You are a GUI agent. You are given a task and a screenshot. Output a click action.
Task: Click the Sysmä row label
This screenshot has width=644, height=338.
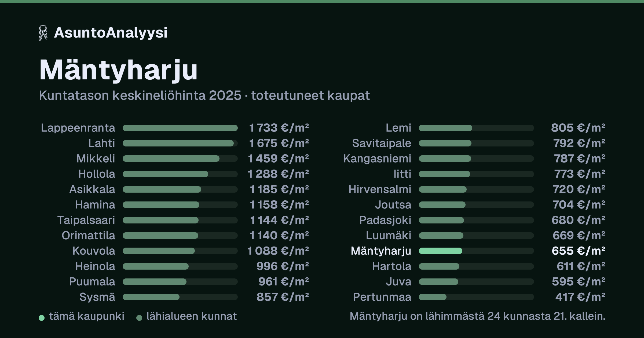click(97, 297)
